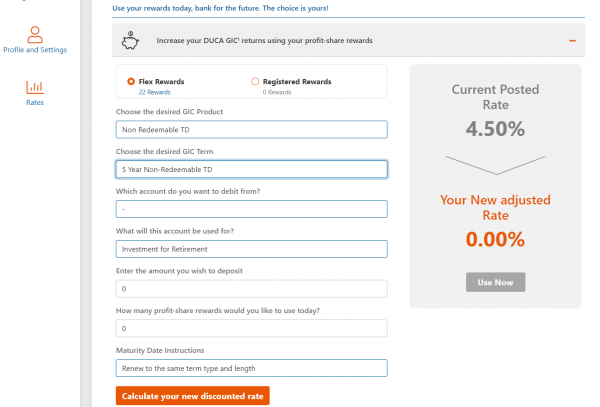The image size is (600, 407).
Task: Click the deposit amount input field
Action: coord(251,289)
